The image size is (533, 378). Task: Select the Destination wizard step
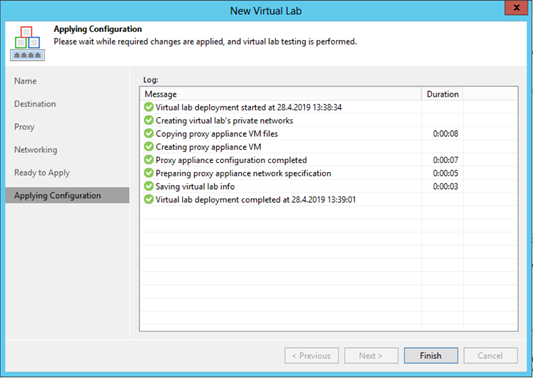click(35, 104)
